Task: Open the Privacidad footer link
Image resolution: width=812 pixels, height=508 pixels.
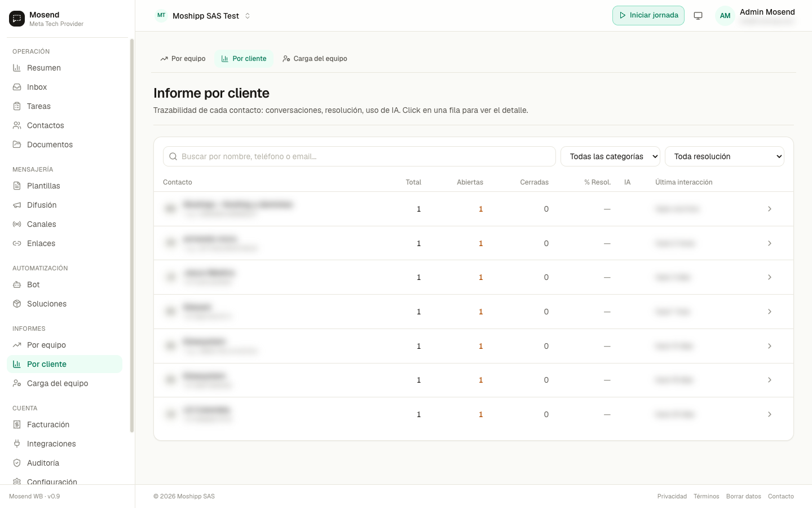Action: 672,497
